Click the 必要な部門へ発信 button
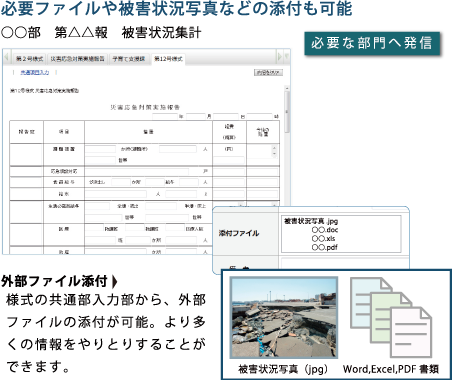 (x=372, y=43)
